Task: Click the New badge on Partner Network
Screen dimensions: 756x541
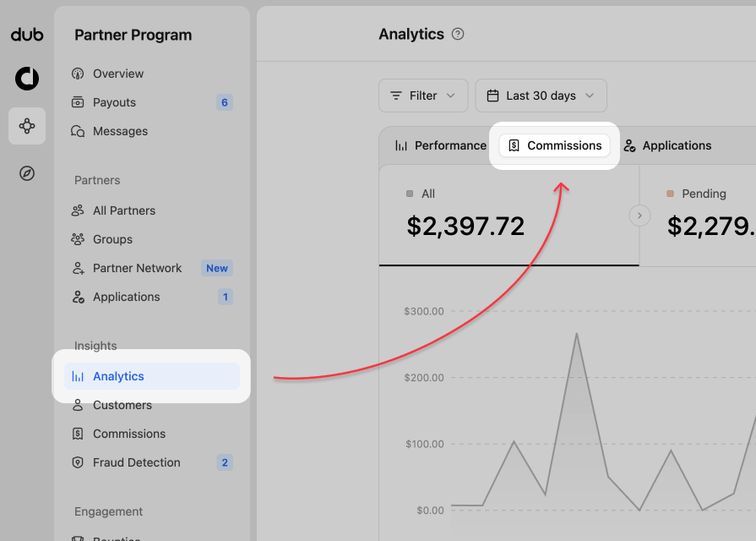Action: [217, 268]
